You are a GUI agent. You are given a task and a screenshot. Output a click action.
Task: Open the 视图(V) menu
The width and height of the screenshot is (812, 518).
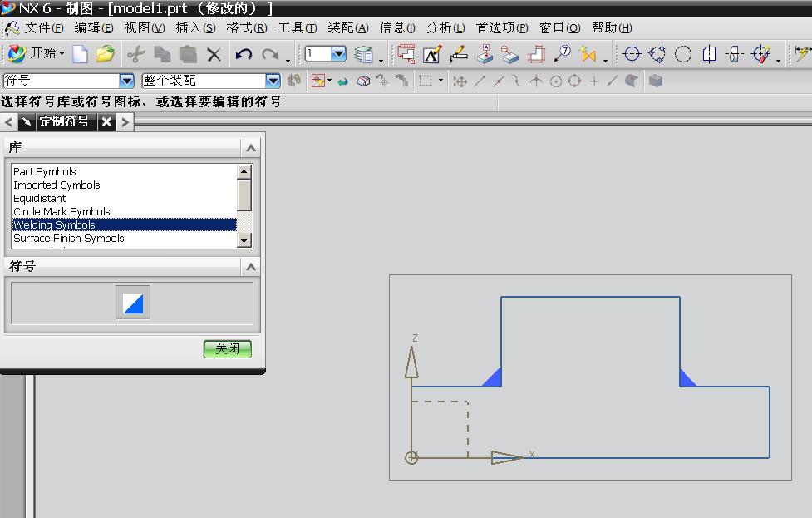click(145, 28)
